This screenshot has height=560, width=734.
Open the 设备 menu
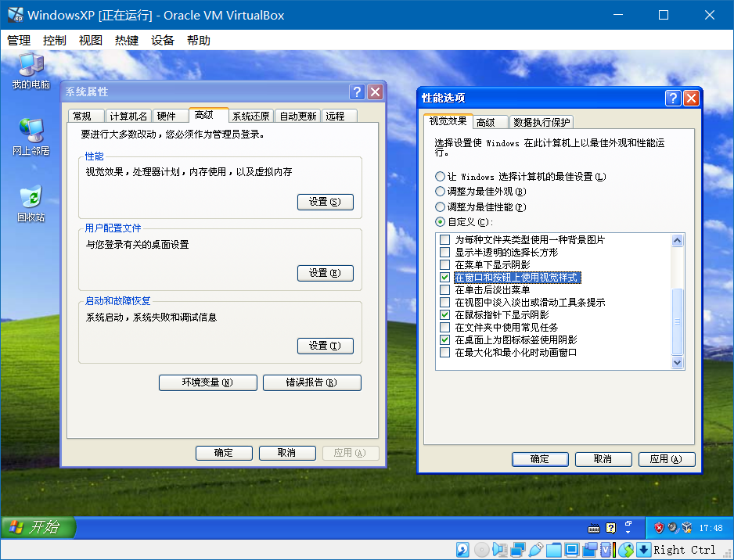pyautogui.click(x=163, y=41)
